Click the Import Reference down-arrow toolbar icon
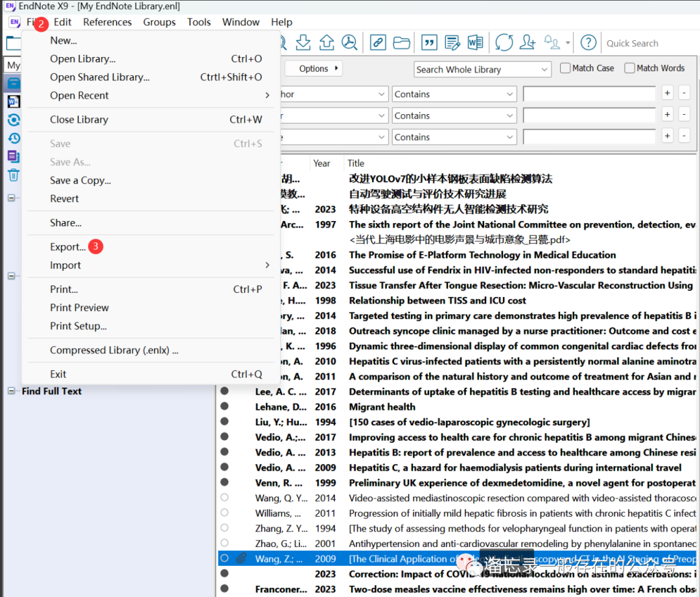Viewport: 700px width, 597px height. point(303,42)
